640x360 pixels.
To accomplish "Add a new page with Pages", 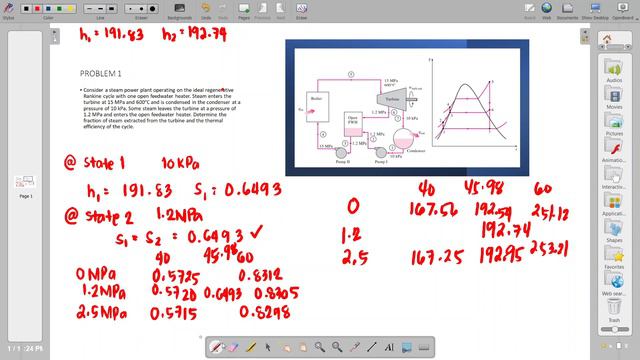I will pos(244,11).
